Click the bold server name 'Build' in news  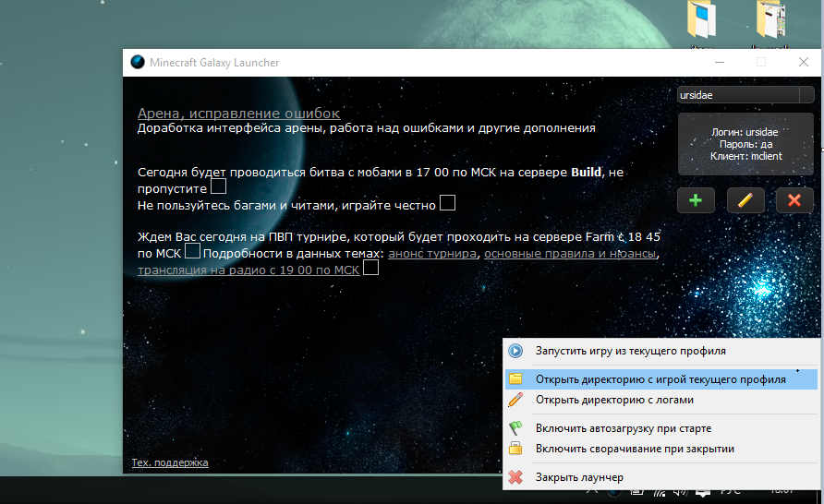point(586,173)
